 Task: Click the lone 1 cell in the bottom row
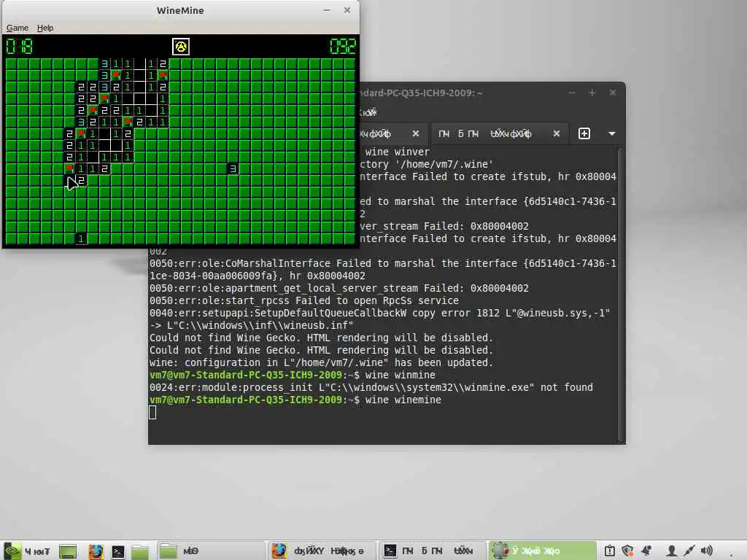pos(81,238)
